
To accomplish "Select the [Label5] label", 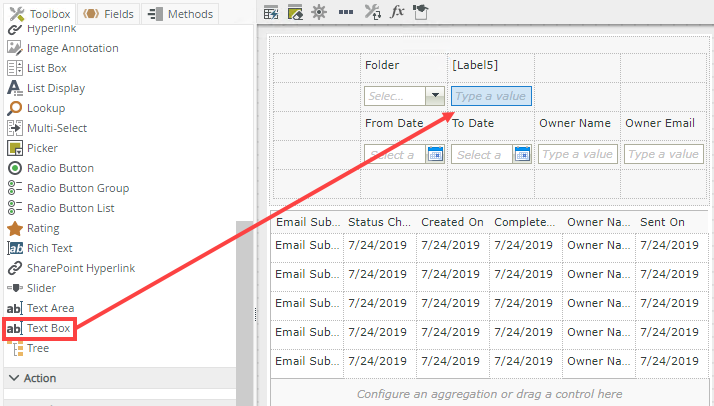I will [475, 65].
